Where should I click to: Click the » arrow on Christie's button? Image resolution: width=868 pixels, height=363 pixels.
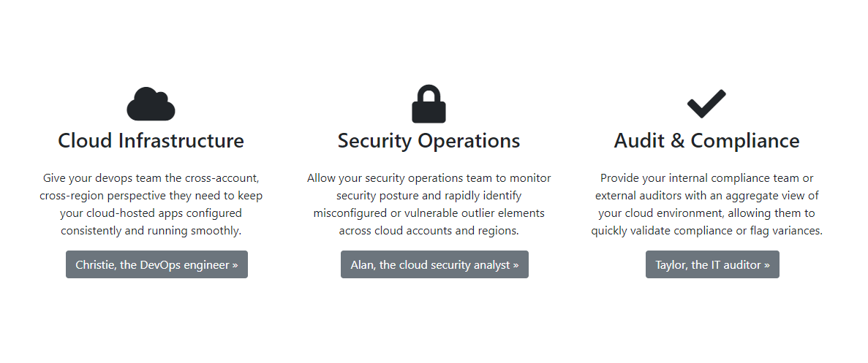pos(235,265)
